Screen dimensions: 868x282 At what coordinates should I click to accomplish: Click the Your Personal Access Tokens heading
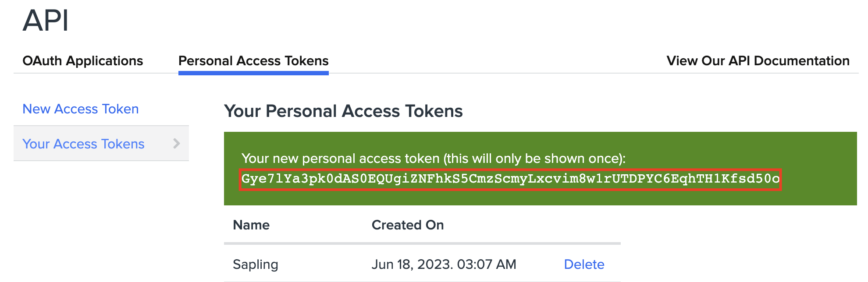point(343,111)
